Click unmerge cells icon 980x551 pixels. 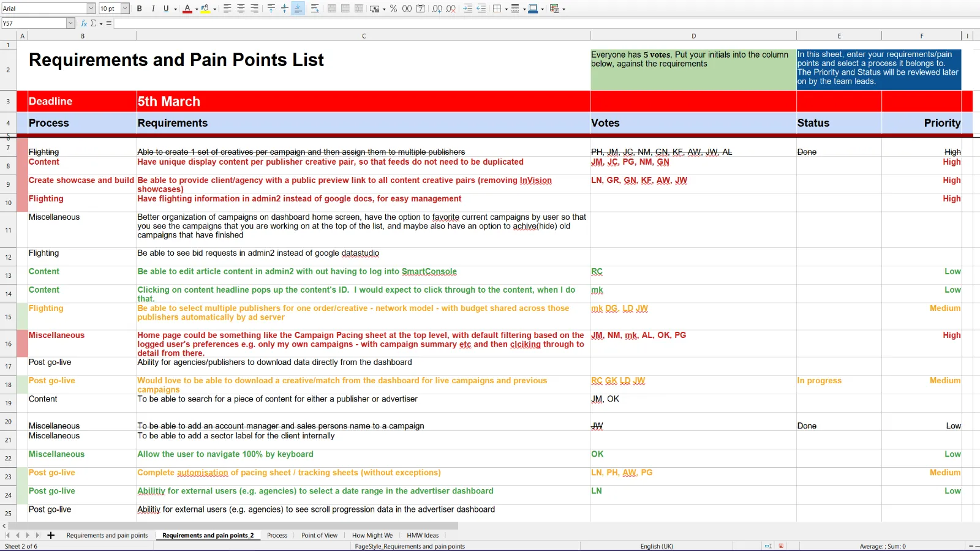point(359,9)
